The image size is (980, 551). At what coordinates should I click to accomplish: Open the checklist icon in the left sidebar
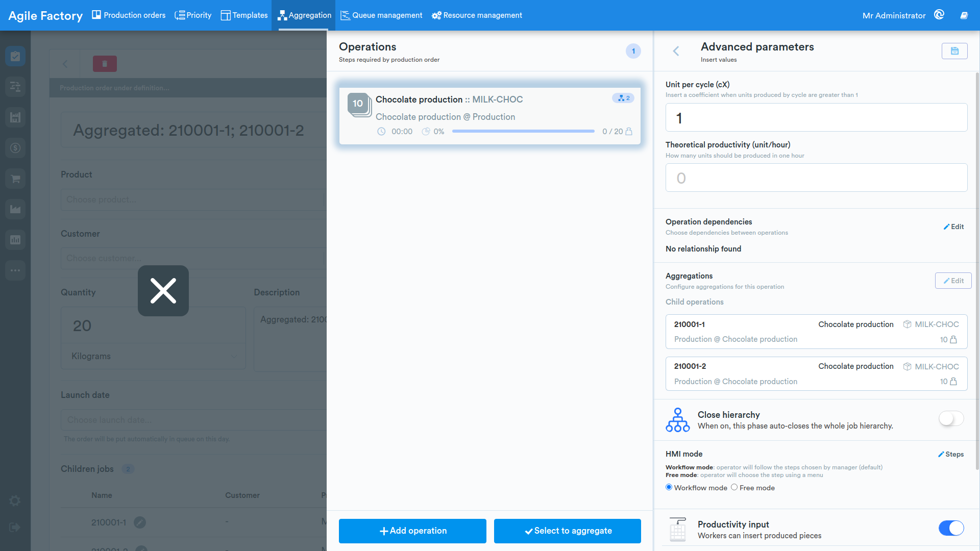pyautogui.click(x=15, y=56)
